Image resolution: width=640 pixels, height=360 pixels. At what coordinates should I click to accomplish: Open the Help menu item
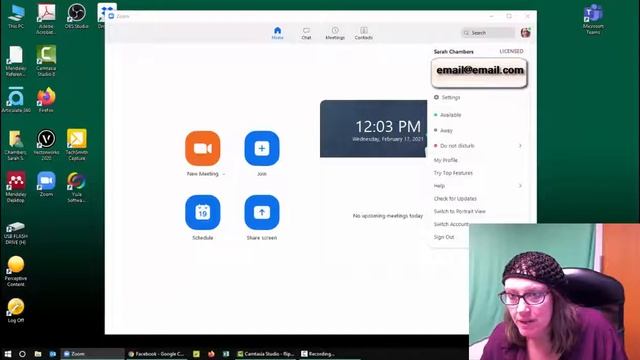[439, 186]
